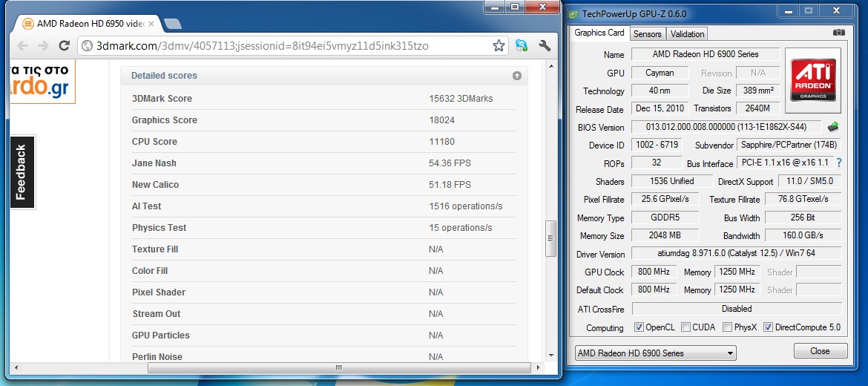Screen dimensions: 868x386
Task: Click the Texture Fill row label
Action: [x=155, y=249]
